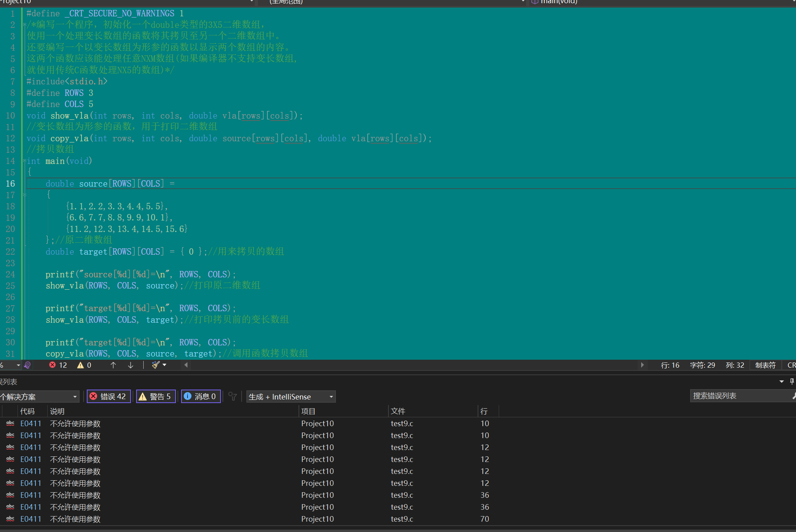Click the 行: 16 status indicator
This screenshot has height=532, width=796.
[670, 365]
